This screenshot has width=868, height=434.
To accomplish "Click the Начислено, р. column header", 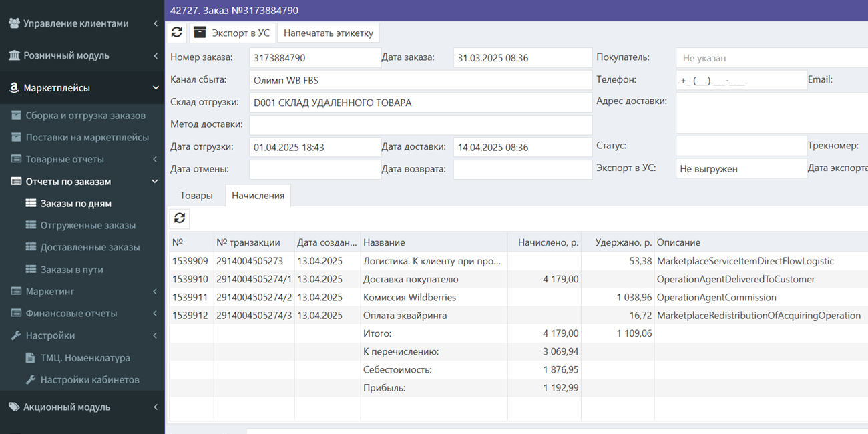I will click(544, 242).
